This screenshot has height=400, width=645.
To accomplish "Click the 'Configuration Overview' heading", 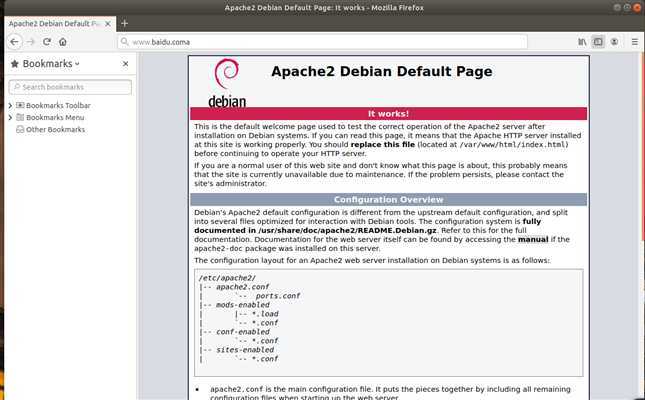I will tap(388, 200).
